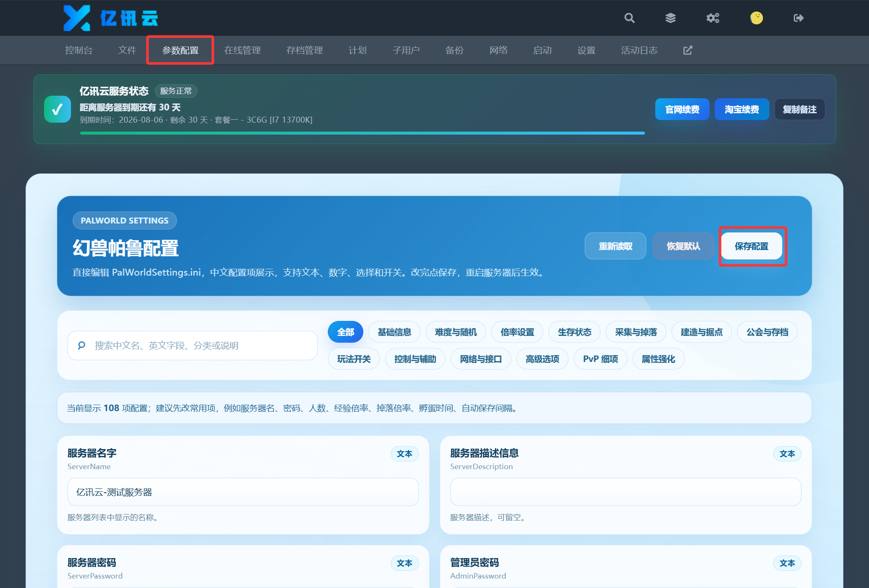Screen dimensions: 869x588
Task: Filter by 采集与掉落 category
Action: tap(636, 332)
